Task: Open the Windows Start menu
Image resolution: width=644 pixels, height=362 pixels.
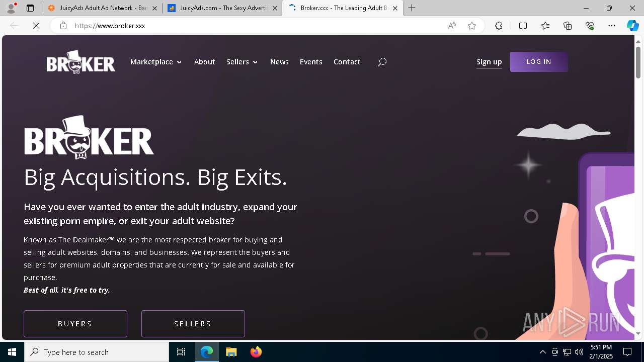Action: click(12, 352)
